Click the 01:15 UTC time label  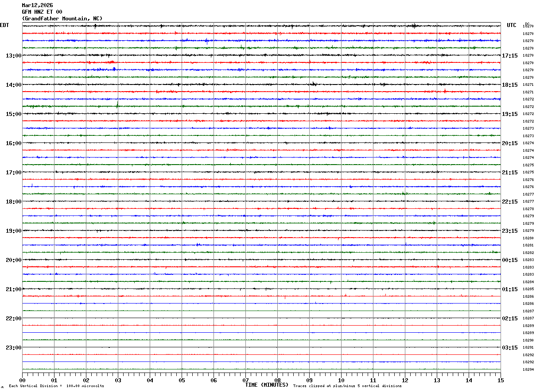[x=509, y=289]
